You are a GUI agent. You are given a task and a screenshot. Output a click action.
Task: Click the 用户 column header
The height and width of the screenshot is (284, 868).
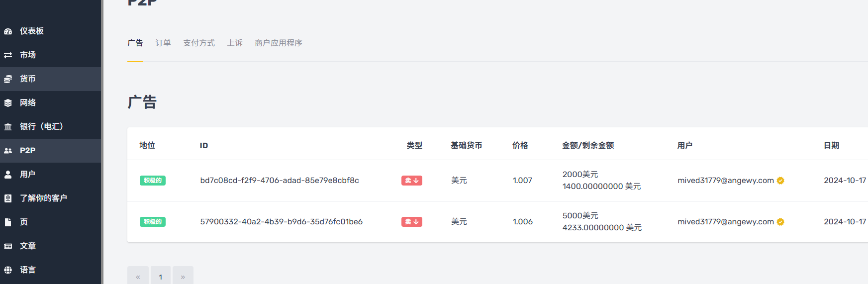click(x=685, y=145)
